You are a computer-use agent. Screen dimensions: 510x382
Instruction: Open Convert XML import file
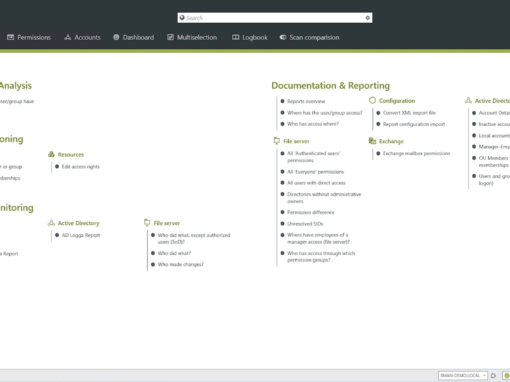[x=409, y=113]
